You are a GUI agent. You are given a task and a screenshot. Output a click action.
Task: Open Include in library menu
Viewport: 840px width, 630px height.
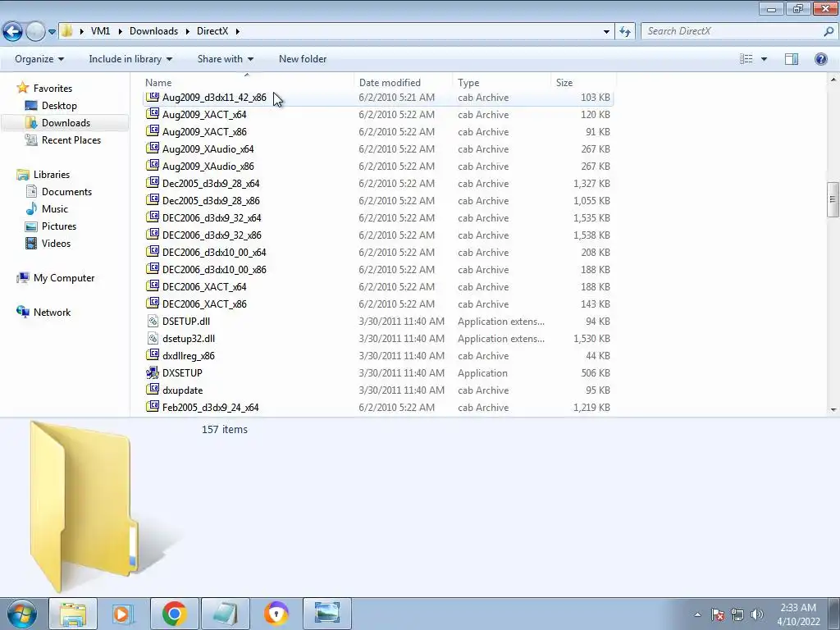coord(130,59)
